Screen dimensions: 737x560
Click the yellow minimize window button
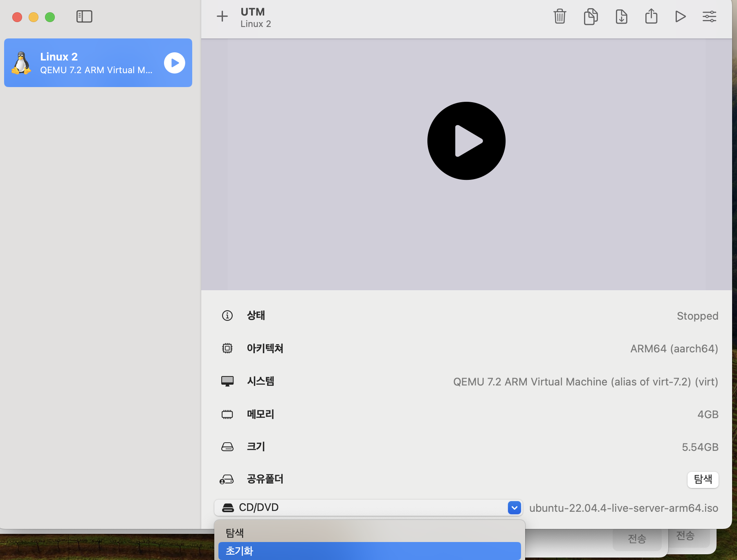pos(34,17)
